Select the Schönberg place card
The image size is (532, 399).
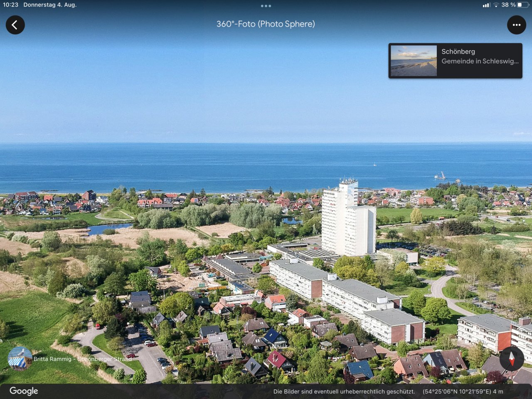coord(456,60)
